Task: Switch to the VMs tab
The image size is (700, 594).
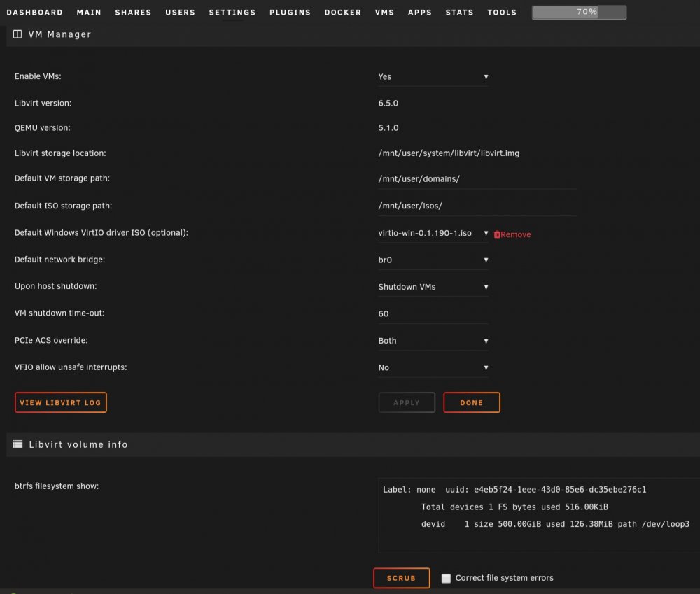Action: coord(384,13)
